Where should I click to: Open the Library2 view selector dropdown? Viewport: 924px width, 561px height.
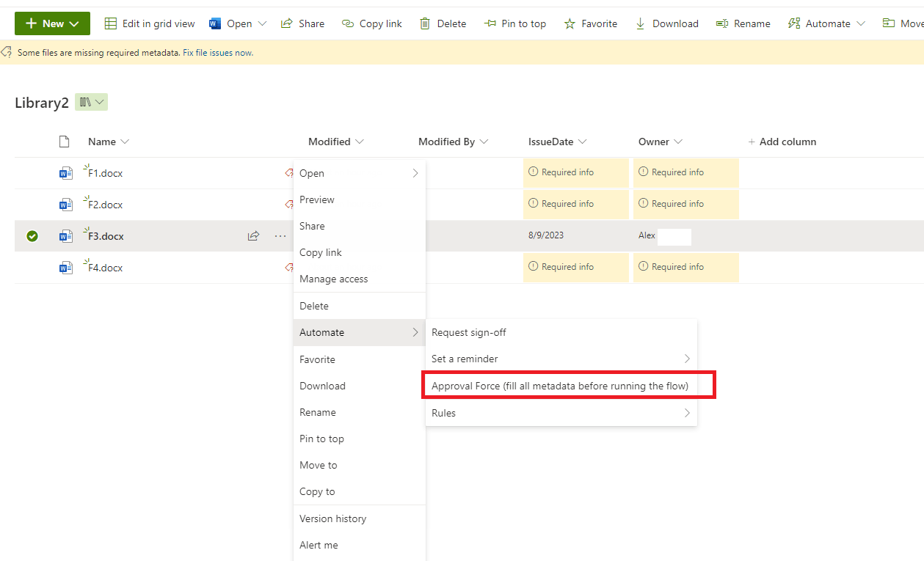91,102
